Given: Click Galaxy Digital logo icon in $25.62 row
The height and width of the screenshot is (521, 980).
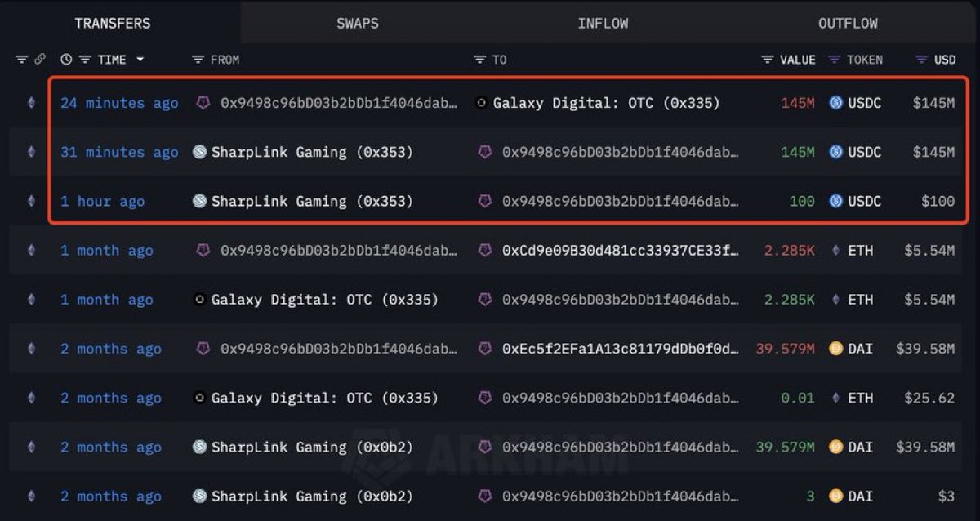Looking at the screenshot, I should tap(199, 398).
